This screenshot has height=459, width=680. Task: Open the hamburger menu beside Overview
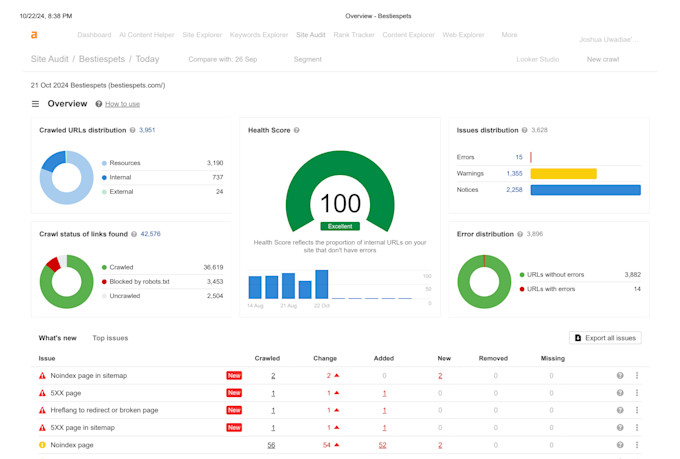click(36, 104)
